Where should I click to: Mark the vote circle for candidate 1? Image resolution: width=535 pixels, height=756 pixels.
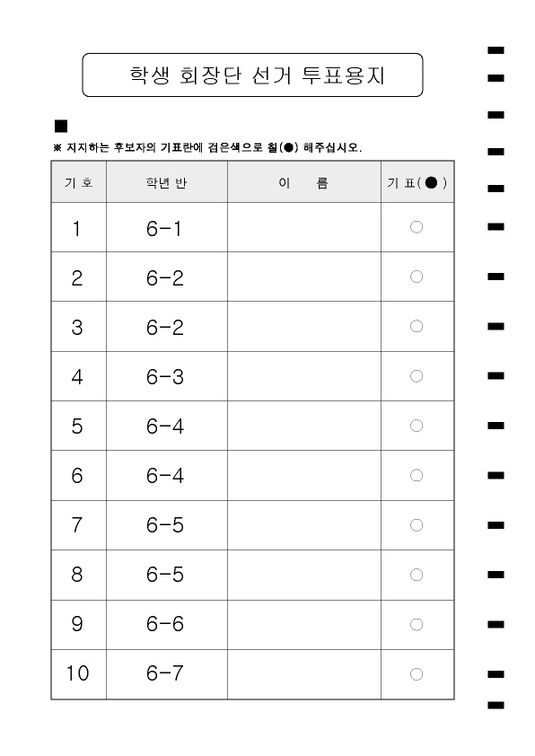pos(417,226)
